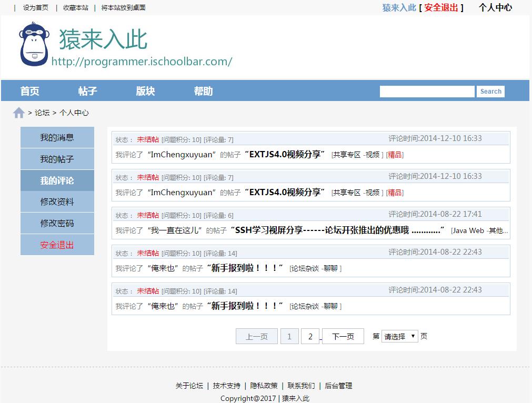Open the 帖子 section in the navigation bar
This screenshot has width=532, height=403.
pos(87,91)
